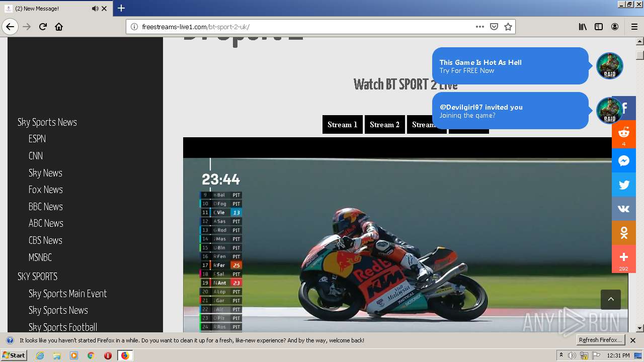Jump to top with up-arrow button
The image size is (644, 362).
tap(611, 299)
